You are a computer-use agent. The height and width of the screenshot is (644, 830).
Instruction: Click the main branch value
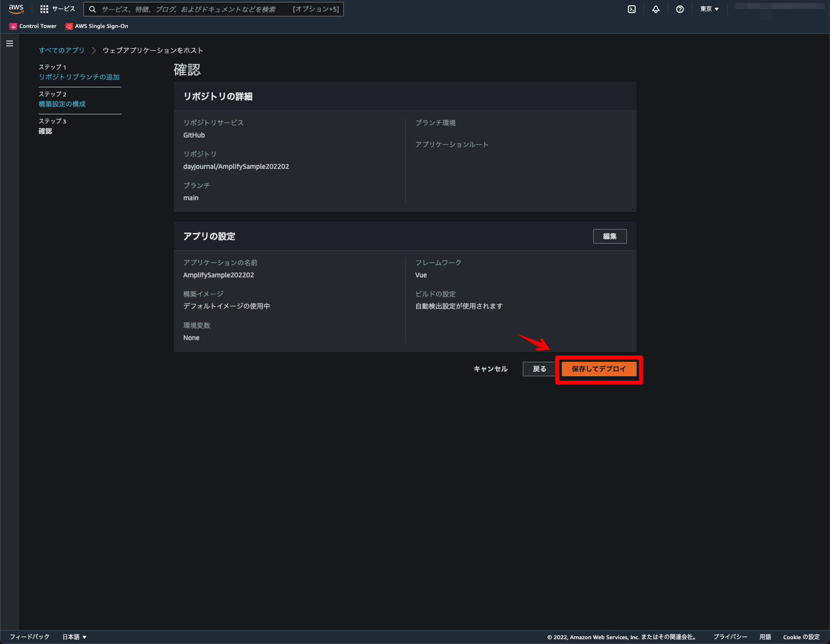coord(191,198)
